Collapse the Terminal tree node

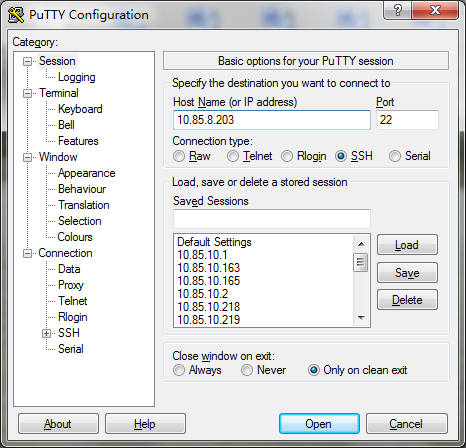point(27,93)
